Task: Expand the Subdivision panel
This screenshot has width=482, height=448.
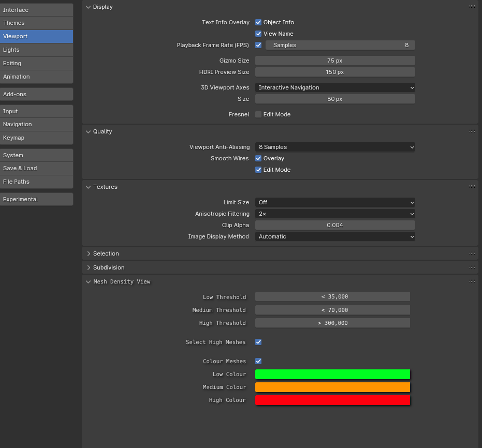Action: 88,268
